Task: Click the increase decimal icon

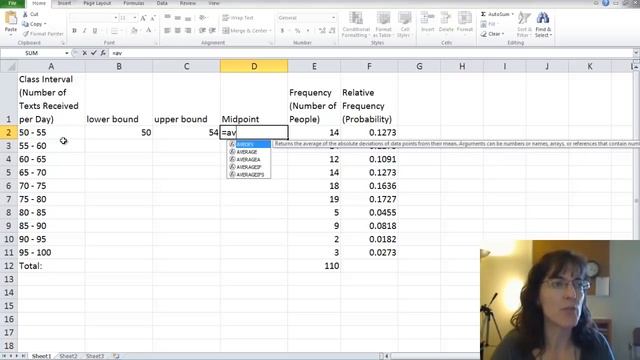Action: pyautogui.click(x=322, y=31)
